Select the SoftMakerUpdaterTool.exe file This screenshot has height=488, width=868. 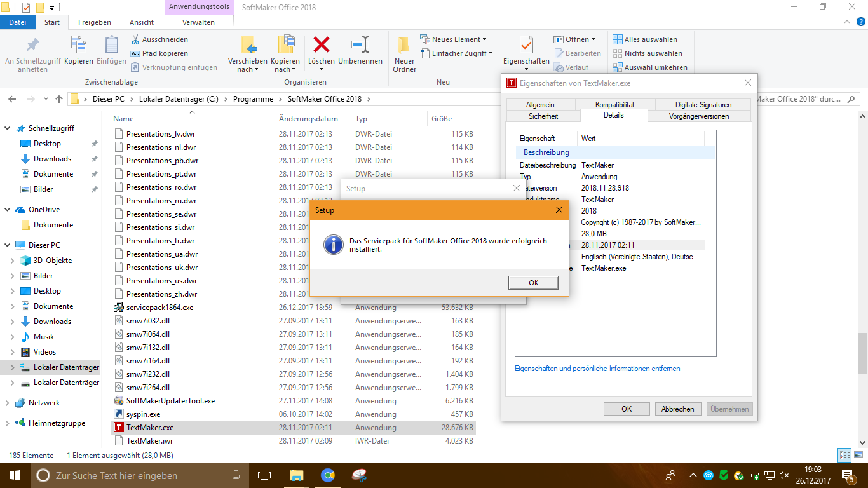tap(170, 401)
